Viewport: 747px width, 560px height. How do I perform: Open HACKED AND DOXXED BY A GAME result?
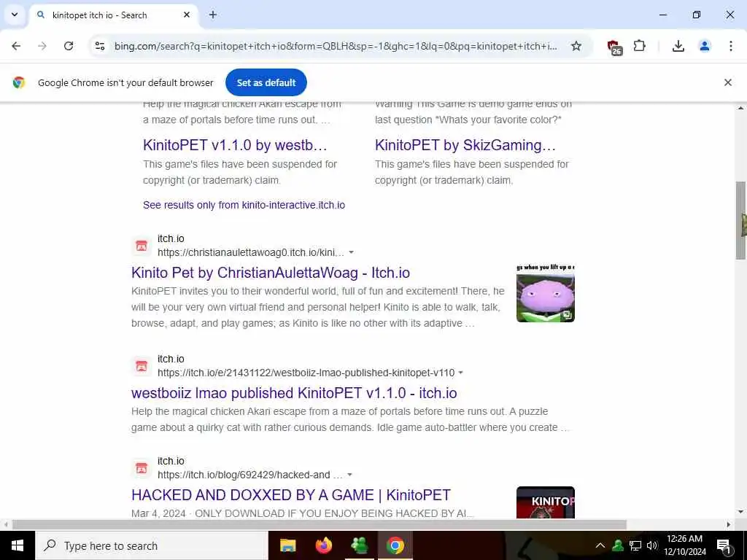pyautogui.click(x=291, y=495)
